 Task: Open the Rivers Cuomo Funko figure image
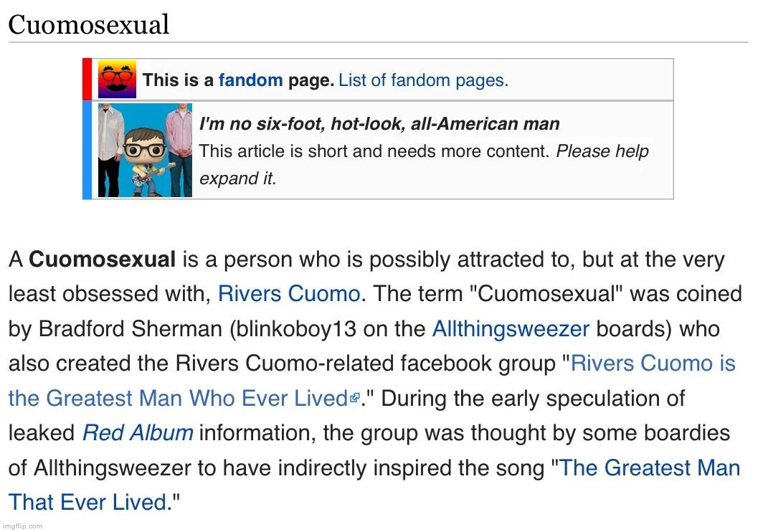coord(146,150)
